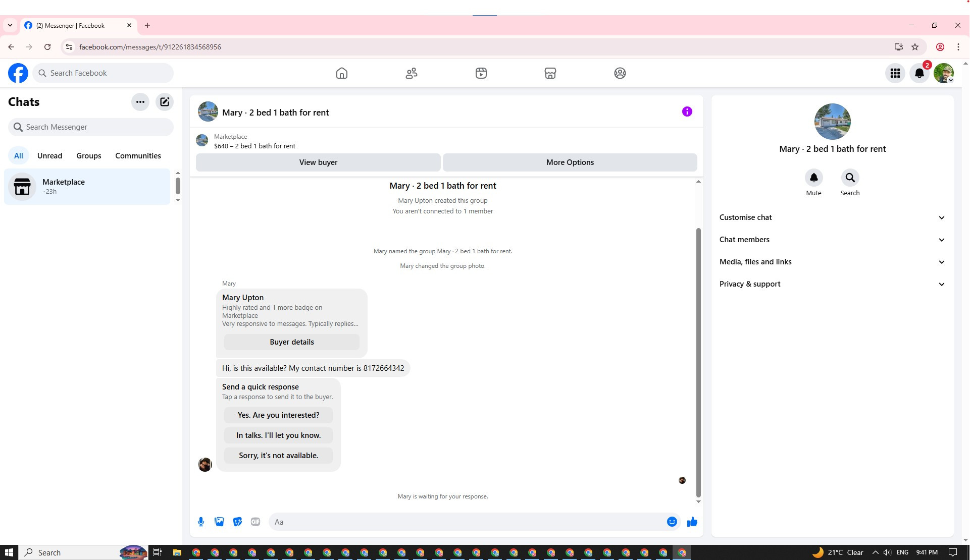Open the Marketplace chat in the list
The width and height of the screenshot is (970, 560).
point(87,187)
